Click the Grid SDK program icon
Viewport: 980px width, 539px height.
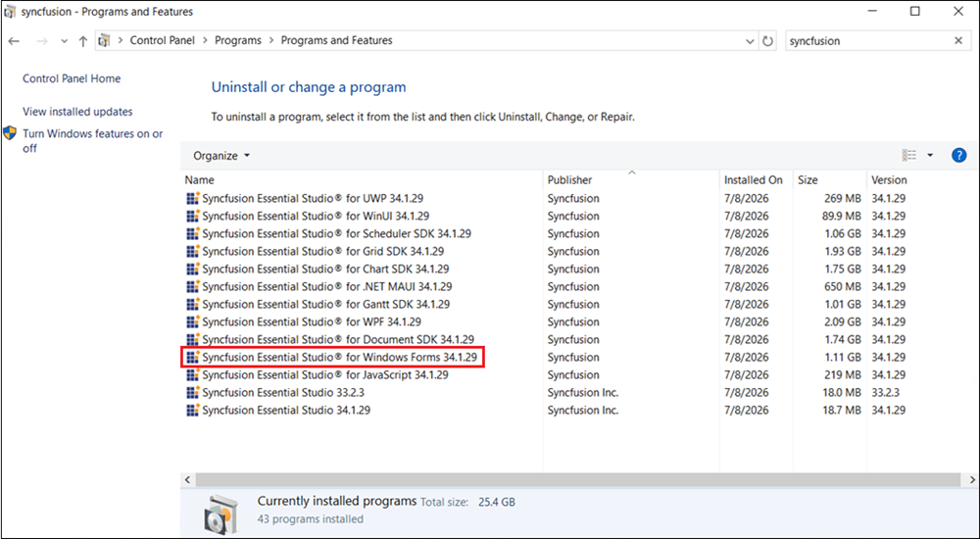(193, 251)
